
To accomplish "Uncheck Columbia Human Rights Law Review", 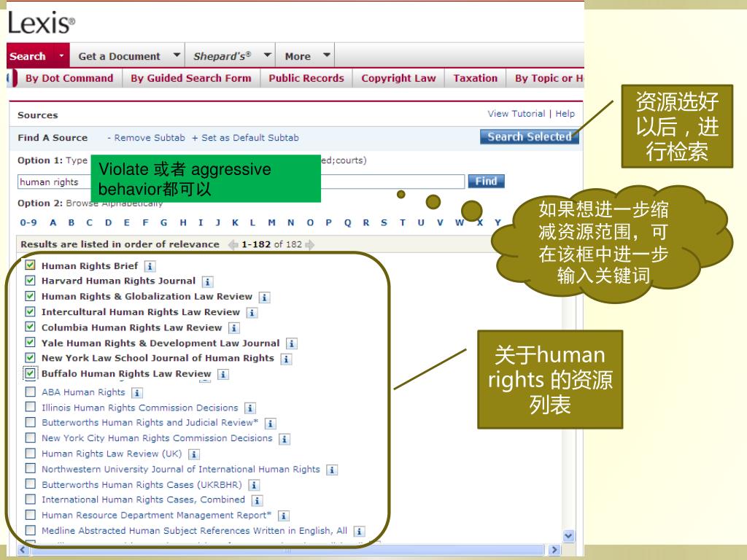I will 30,327.
